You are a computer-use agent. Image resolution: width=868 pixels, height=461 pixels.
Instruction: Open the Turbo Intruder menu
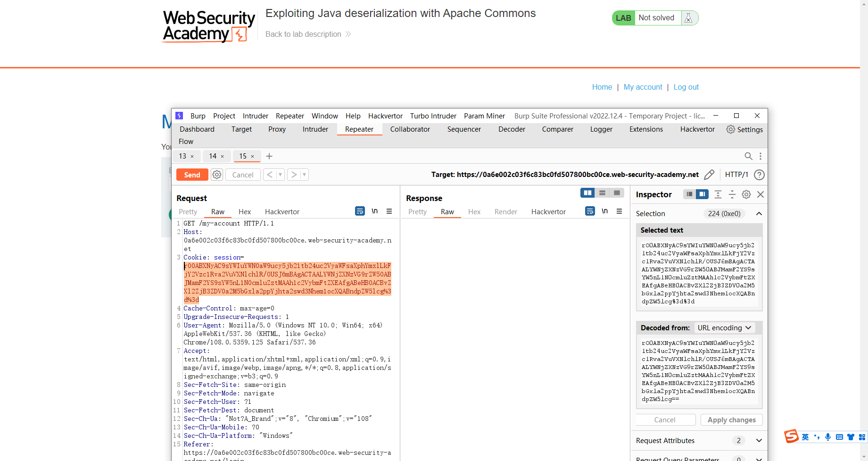[433, 116]
